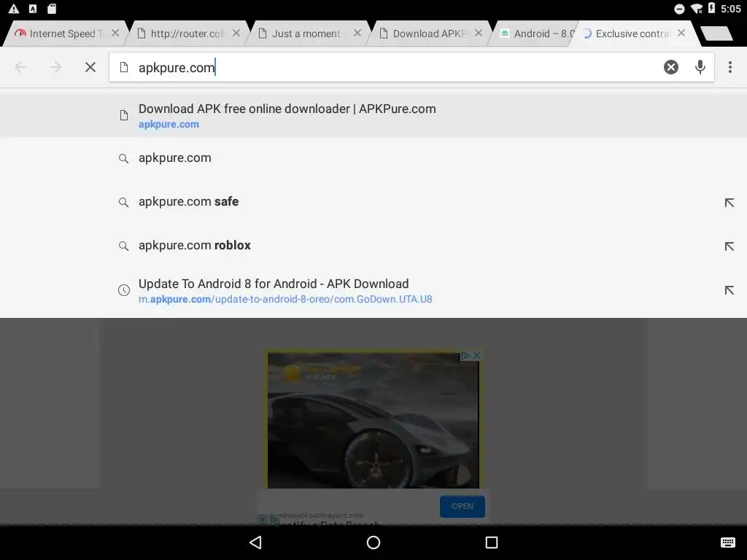747x560 pixels.
Task: Tap the do-not-disturb status icon
Action: (x=679, y=9)
